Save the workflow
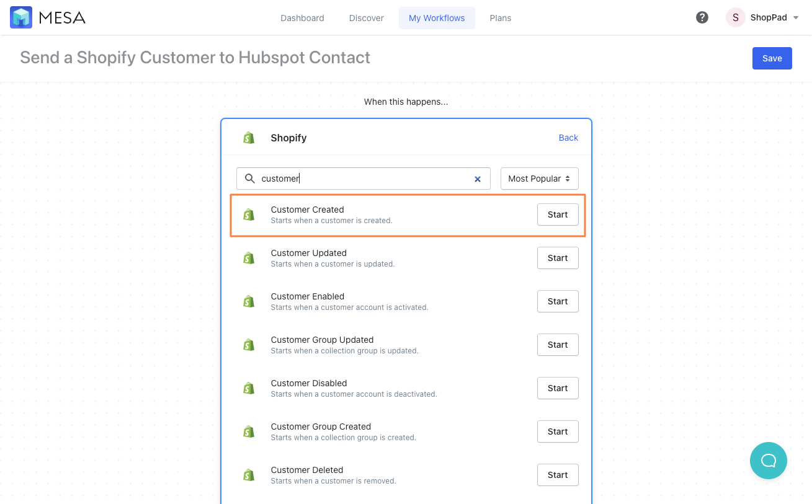The width and height of the screenshot is (812, 504). (x=772, y=58)
